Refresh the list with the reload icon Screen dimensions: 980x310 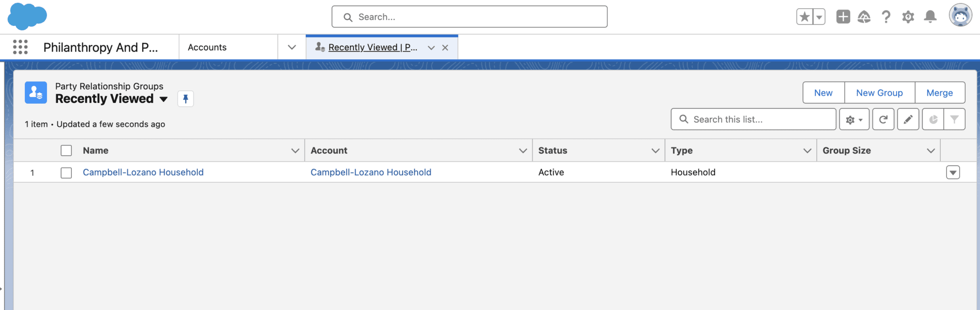point(883,119)
